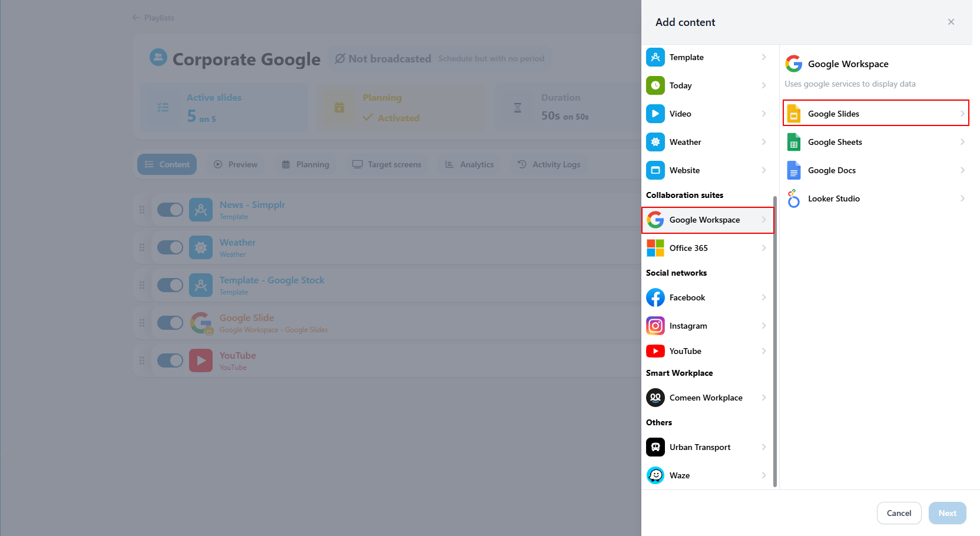Screen dimensions: 980x536
Task: Click the Looker Studio icon
Action: coord(794,198)
